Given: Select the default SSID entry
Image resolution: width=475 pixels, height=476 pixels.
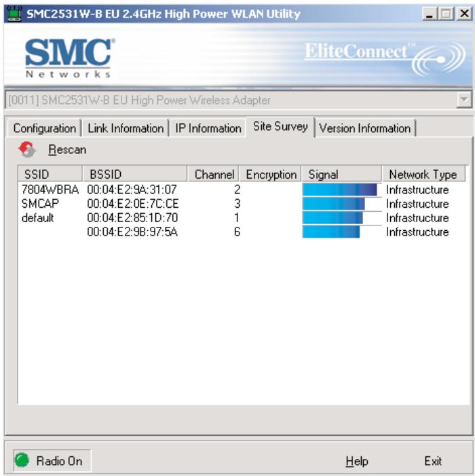Looking at the screenshot, I should click(x=37, y=218).
